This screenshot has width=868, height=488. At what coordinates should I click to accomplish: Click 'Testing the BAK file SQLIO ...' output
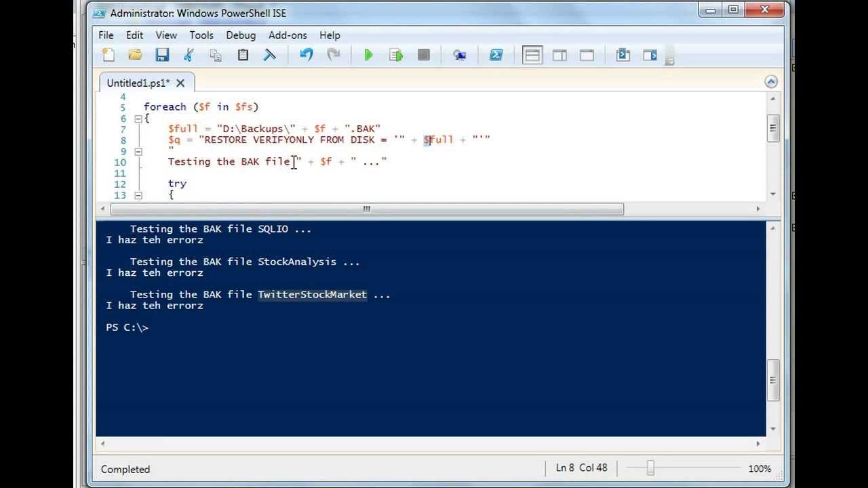coord(220,229)
